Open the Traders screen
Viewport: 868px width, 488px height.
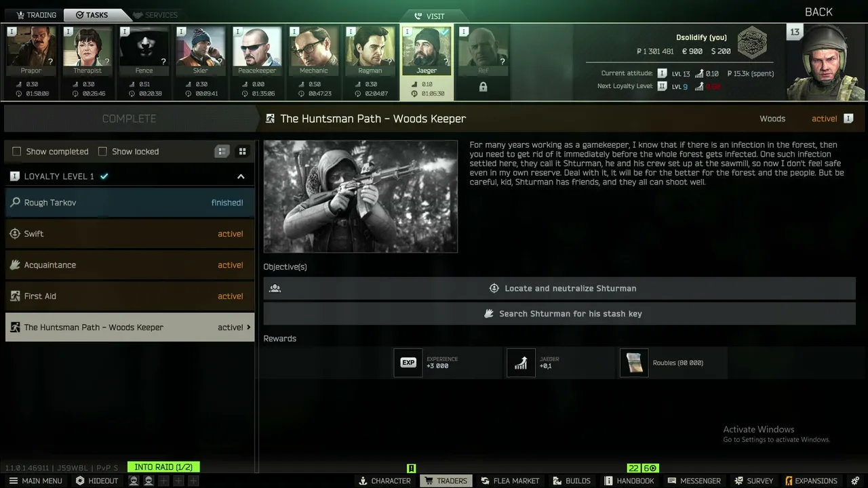[446, 481]
